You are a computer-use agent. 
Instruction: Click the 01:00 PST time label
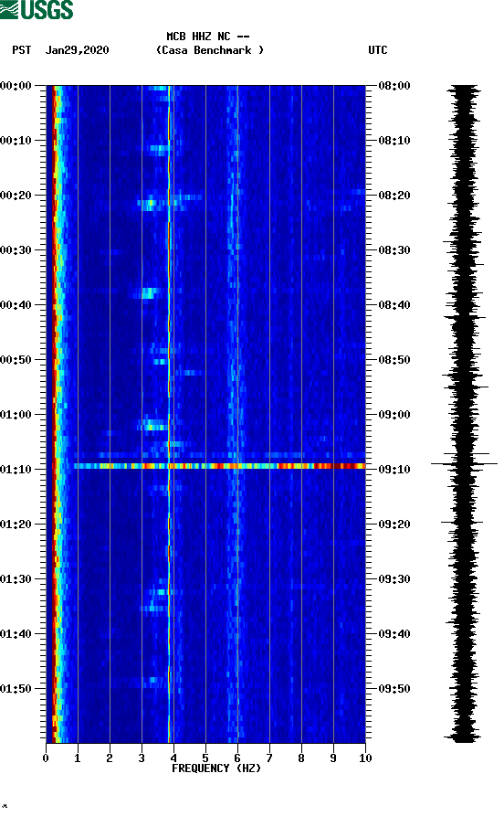coord(16,415)
